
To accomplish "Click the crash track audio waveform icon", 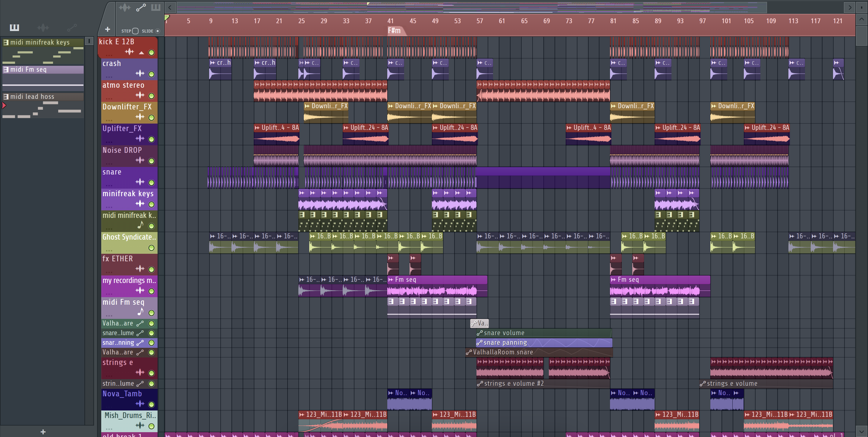I will click(140, 74).
